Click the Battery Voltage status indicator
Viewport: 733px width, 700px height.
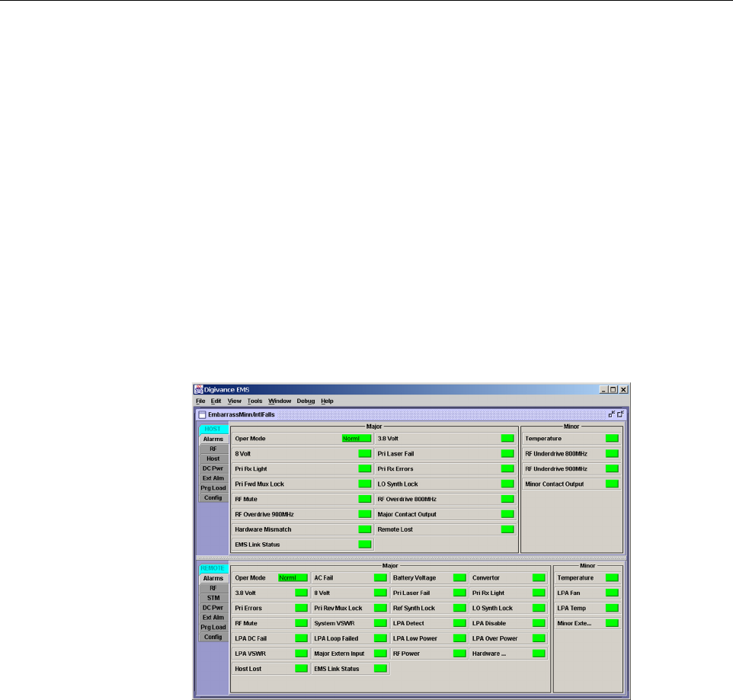[459, 578]
